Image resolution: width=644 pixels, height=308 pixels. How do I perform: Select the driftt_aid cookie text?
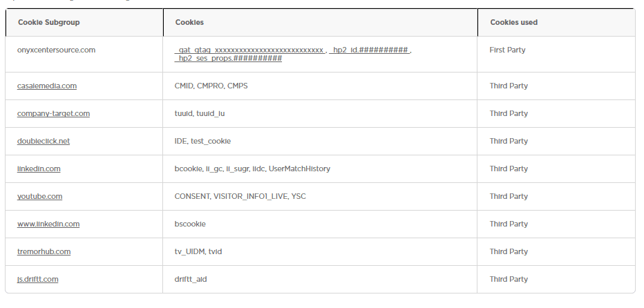pos(191,280)
